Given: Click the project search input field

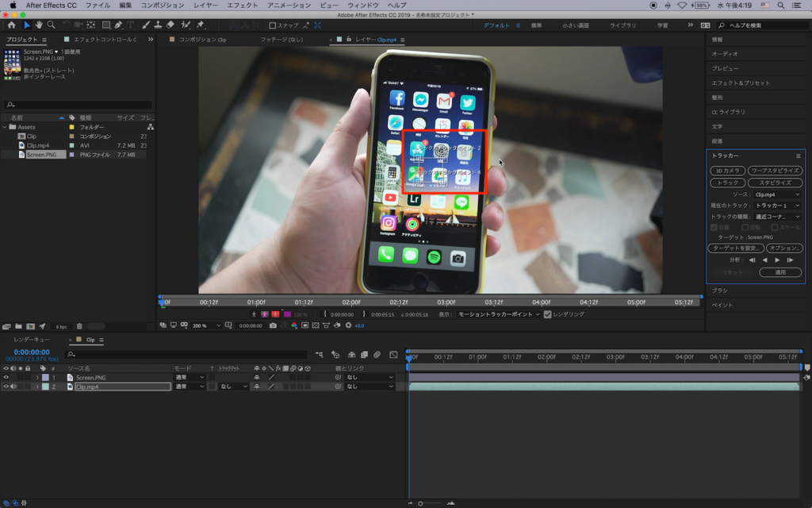Looking at the screenshot, I should [x=79, y=105].
